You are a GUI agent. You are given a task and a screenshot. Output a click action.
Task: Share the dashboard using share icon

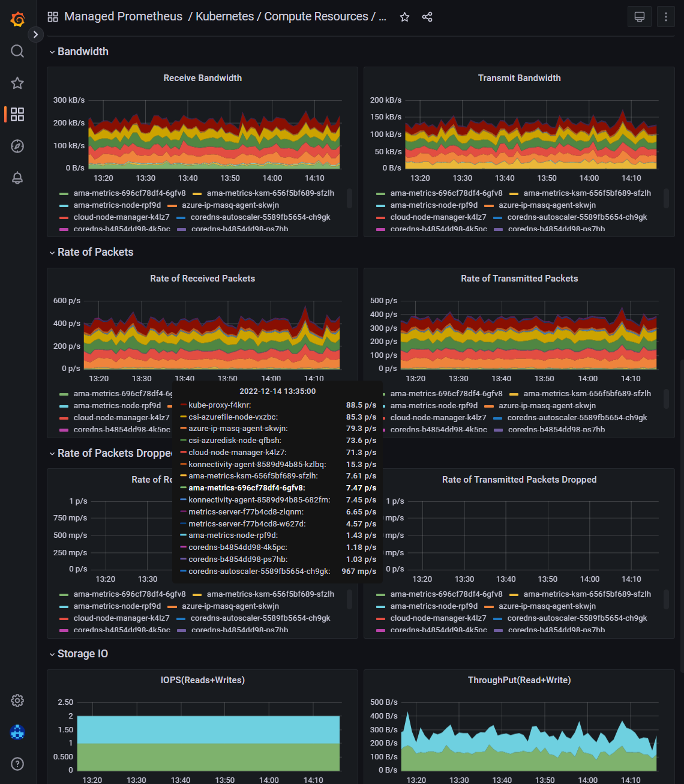(x=427, y=17)
